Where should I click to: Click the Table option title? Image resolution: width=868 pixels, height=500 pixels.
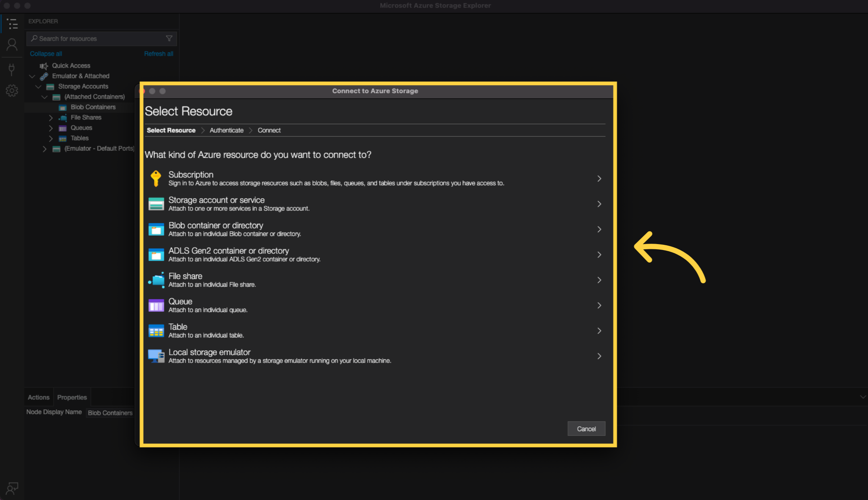178,327
